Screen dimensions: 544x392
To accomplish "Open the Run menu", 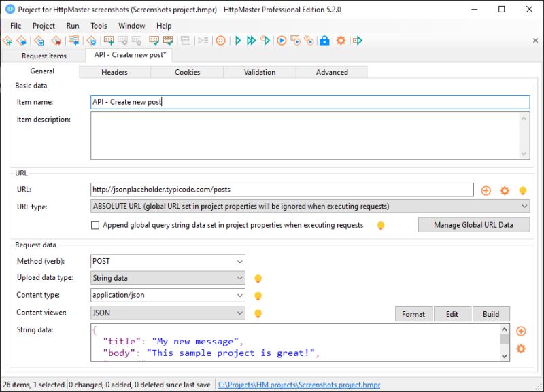I will 73,26.
